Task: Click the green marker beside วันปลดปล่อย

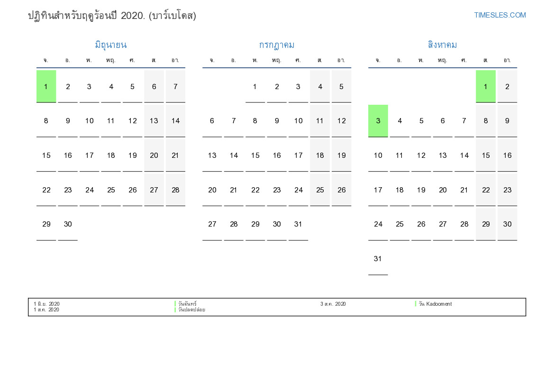Action: (x=175, y=310)
